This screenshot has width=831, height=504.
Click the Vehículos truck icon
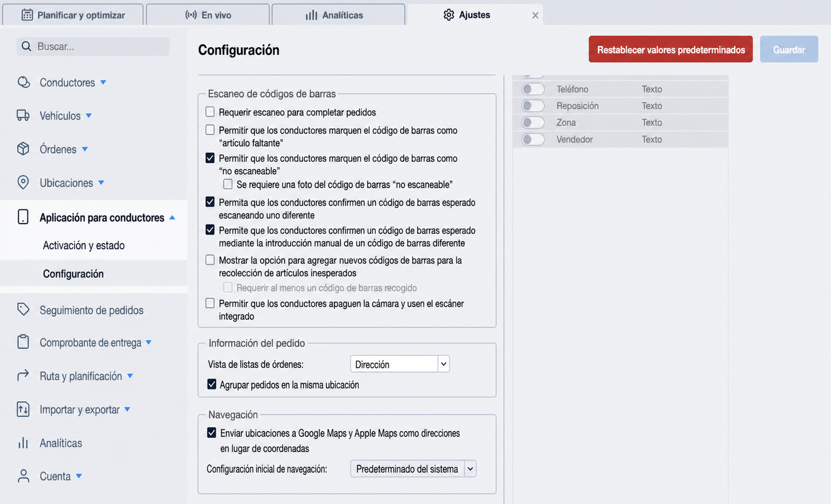click(x=23, y=116)
